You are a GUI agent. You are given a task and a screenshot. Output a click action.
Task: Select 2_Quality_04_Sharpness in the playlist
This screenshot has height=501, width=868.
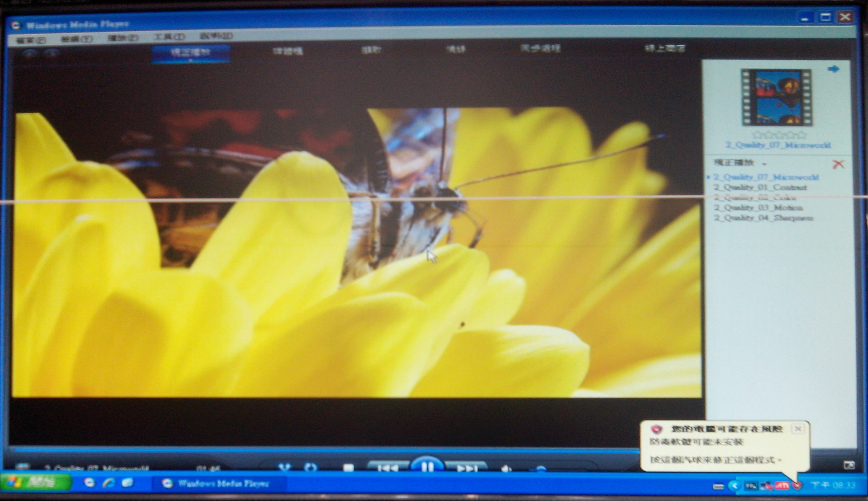coord(763,218)
